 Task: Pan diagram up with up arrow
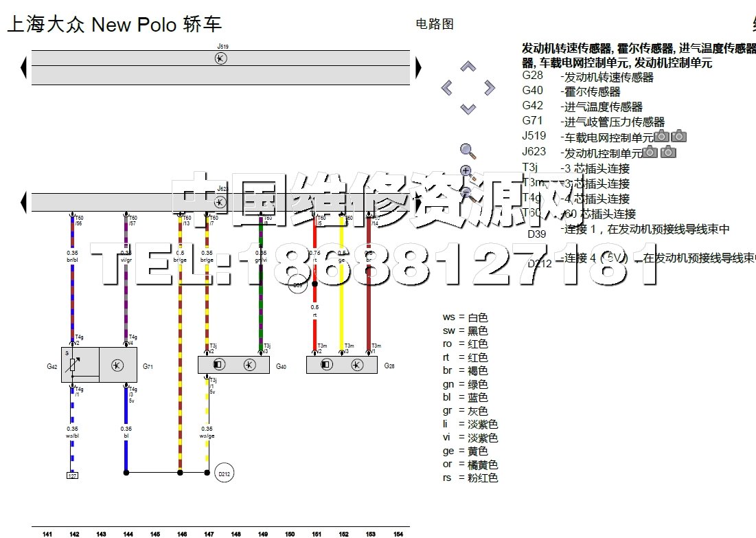[468, 67]
